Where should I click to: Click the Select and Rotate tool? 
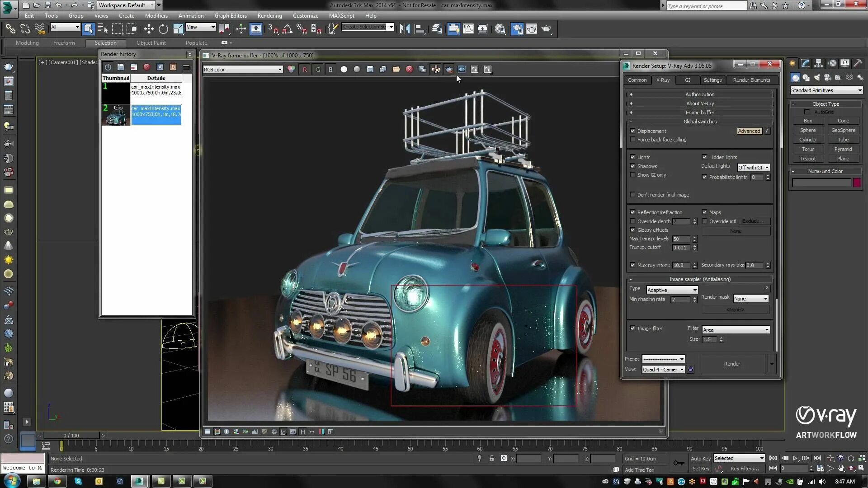click(x=163, y=29)
